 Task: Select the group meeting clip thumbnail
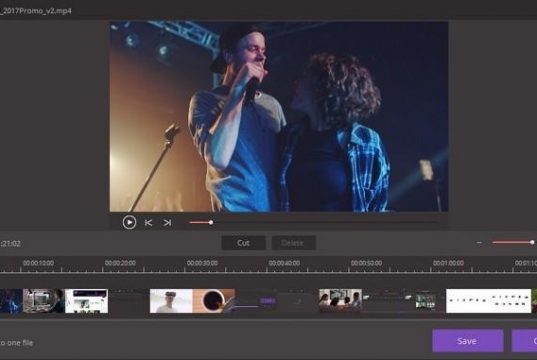[340, 301]
